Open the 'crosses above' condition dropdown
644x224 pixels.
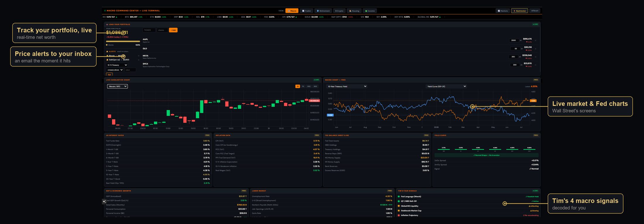click(x=115, y=70)
